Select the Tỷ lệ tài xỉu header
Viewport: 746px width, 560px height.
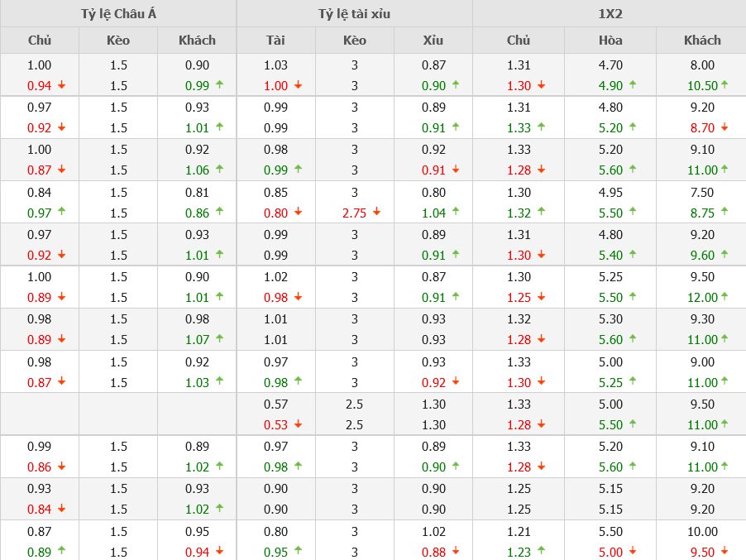(x=354, y=14)
